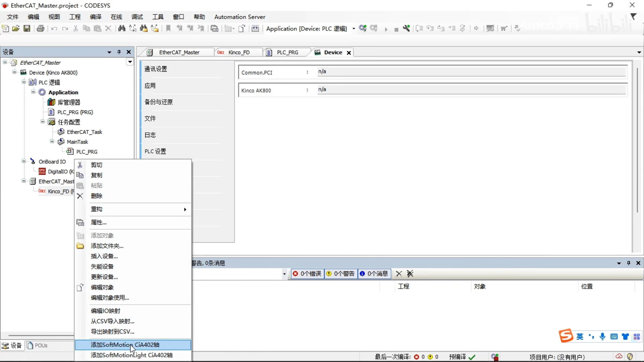Choose 编辑IO映射 in context menu
644x362 pixels.
(x=133, y=311)
